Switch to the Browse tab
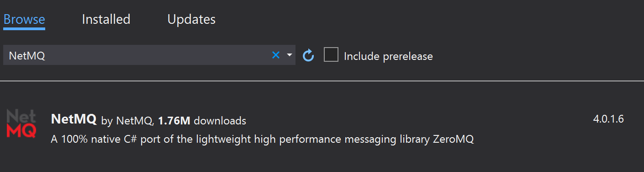 (x=24, y=19)
